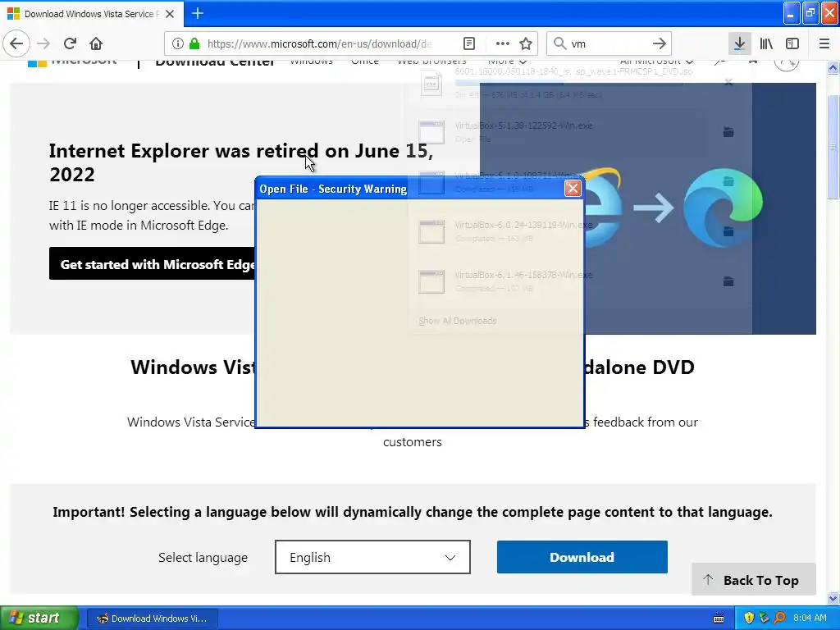840x630 pixels.
Task: Show sidebars toolbar icon
Action: (x=792, y=43)
